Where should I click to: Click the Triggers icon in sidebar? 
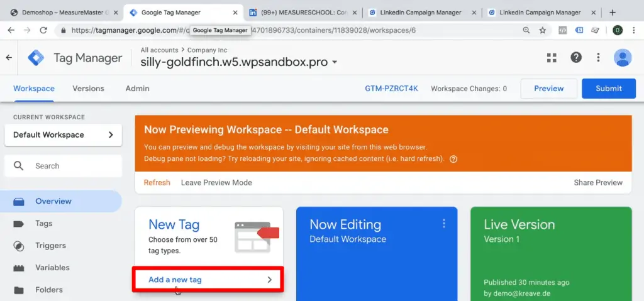point(18,246)
